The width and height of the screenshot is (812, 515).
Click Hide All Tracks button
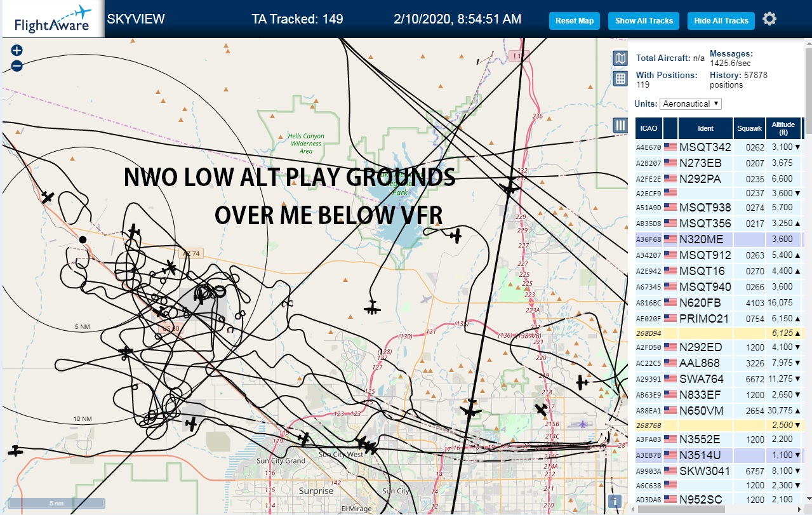coord(721,21)
